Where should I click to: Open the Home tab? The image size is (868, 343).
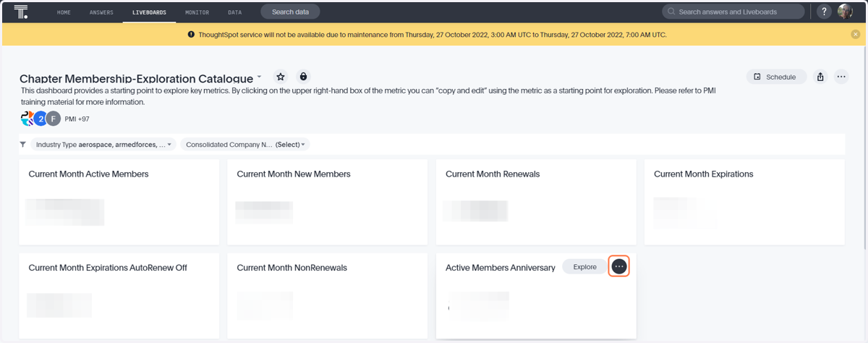tap(64, 12)
